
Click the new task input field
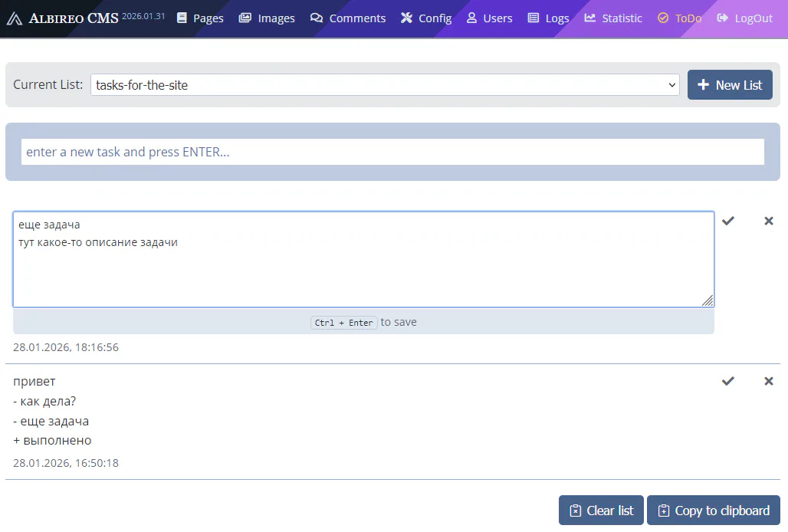click(x=392, y=152)
